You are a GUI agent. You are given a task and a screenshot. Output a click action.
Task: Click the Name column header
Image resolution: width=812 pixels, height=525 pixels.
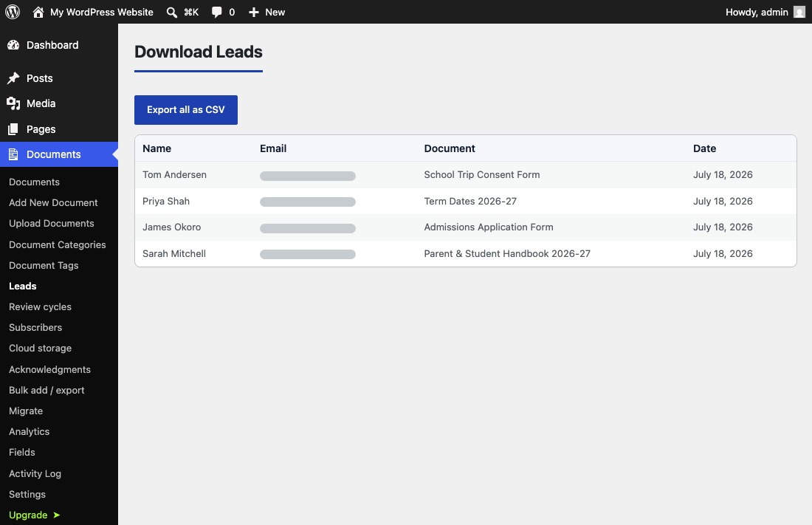(157, 148)
